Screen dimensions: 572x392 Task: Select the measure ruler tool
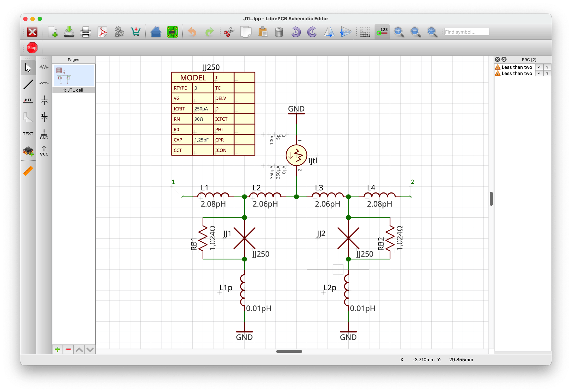click(x=28, y=171)
